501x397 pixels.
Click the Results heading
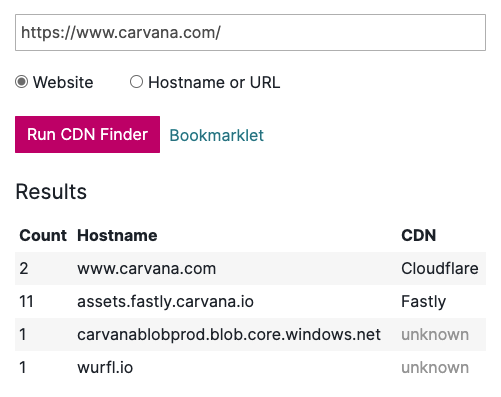pos(51,192)
